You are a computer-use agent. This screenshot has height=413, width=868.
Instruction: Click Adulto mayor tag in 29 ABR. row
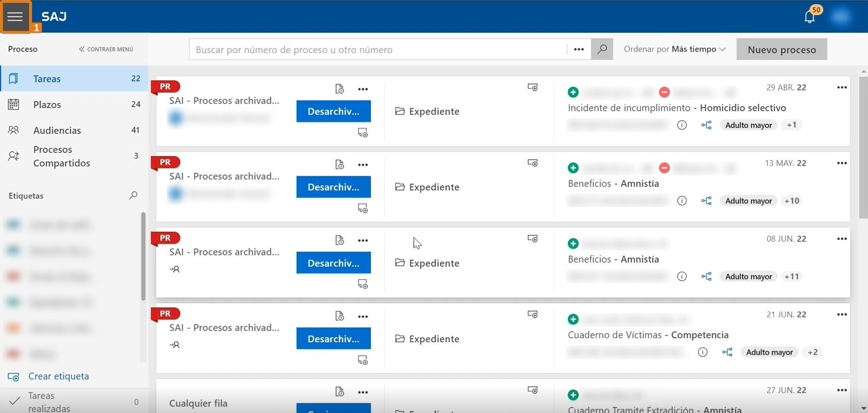[748, 125]
